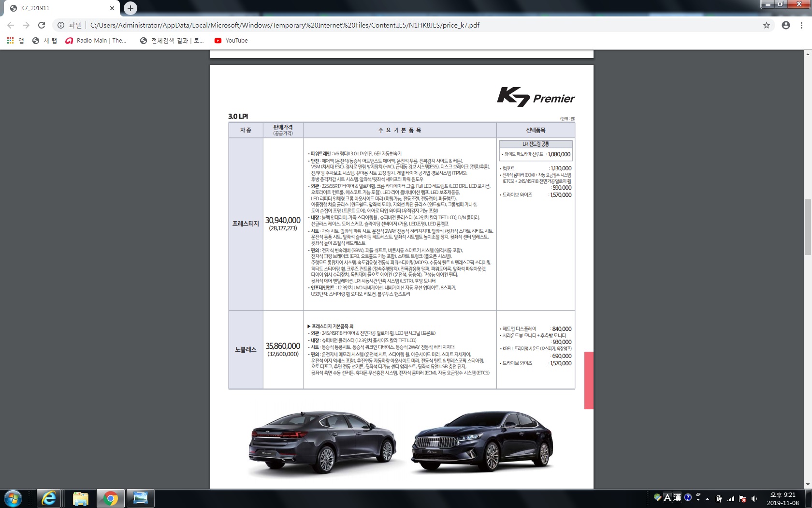Open network signal tray icon

(x=731, y=499)
